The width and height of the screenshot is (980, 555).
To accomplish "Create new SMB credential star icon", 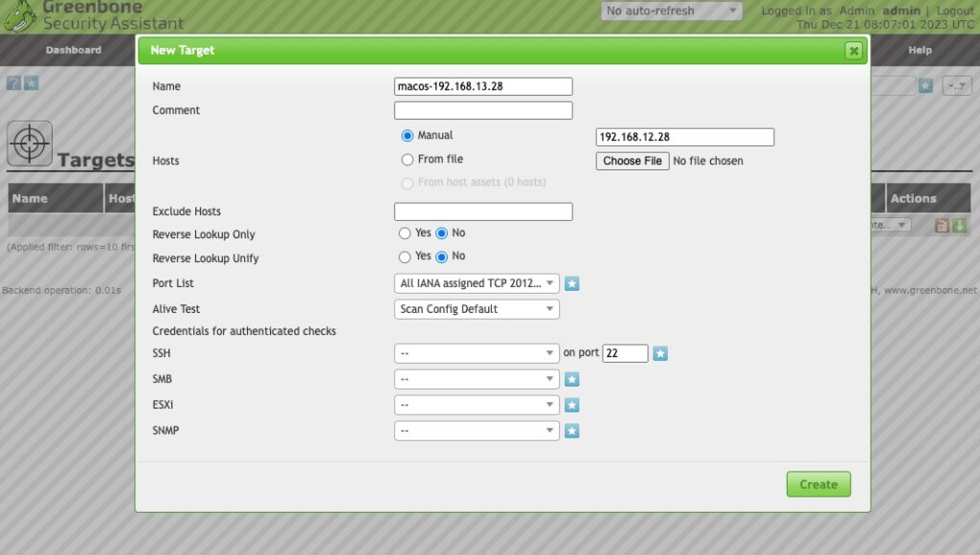I will click(572, 379).
